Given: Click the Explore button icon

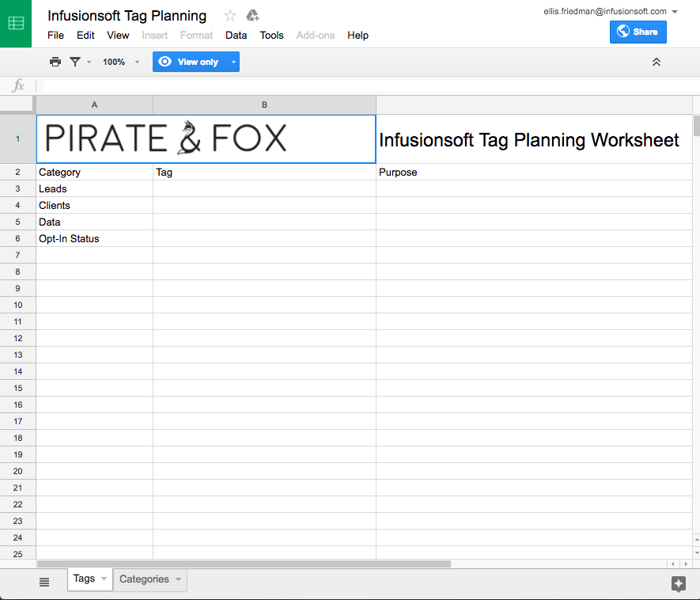Looking at the screenshot, I should (679, 583).
